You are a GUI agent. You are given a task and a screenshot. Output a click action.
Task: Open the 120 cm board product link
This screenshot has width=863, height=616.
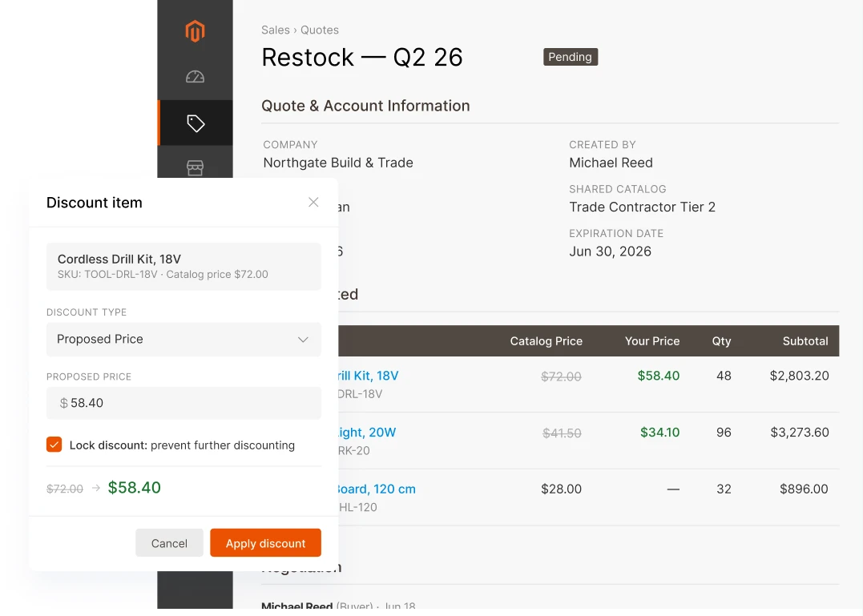coord(377,489)
